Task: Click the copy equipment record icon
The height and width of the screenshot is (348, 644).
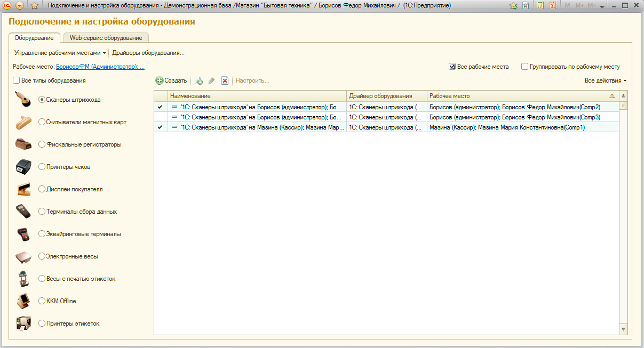Action: click(x=198, y=81)
